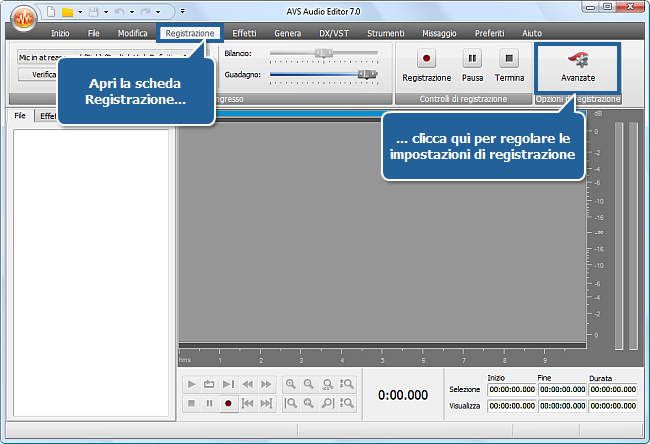Select the File panel tab
This screenshot has width=650, height=444.
tap(20, 116)
